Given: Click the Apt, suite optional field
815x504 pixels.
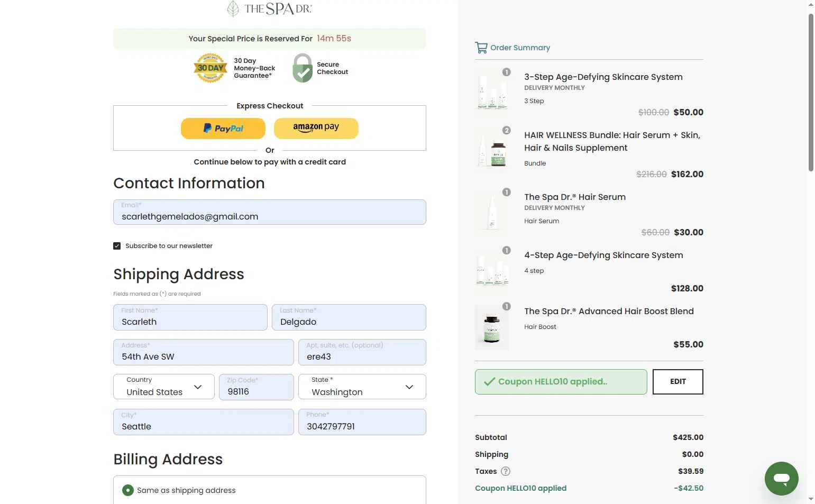Looking at the screenshot, I should [362, 352].
